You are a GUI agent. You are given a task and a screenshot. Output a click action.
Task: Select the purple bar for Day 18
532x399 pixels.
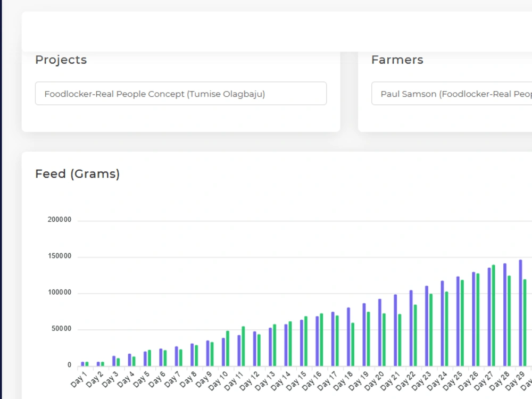pyautogui.click(x=348, y=337)
